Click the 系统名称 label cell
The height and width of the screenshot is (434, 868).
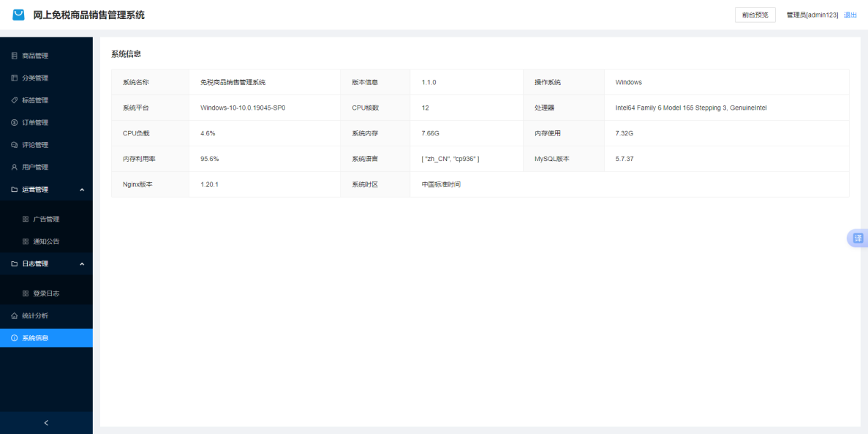[151, 82]
